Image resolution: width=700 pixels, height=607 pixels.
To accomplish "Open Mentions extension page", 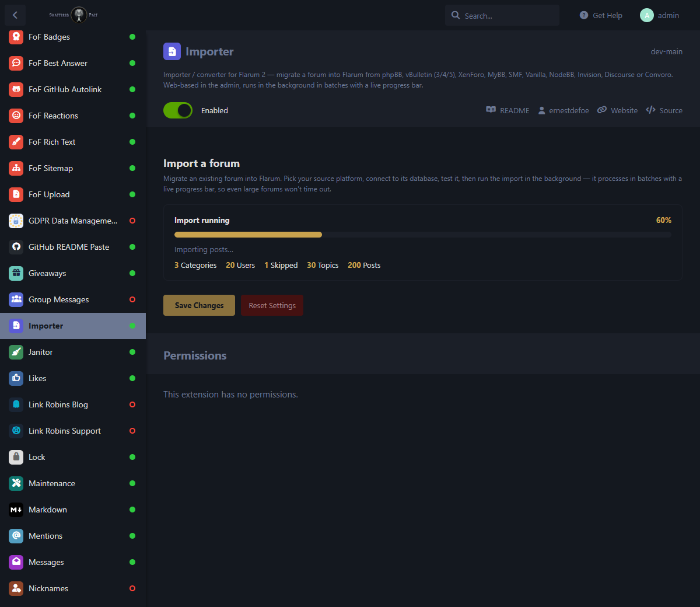I will point(73,536).
